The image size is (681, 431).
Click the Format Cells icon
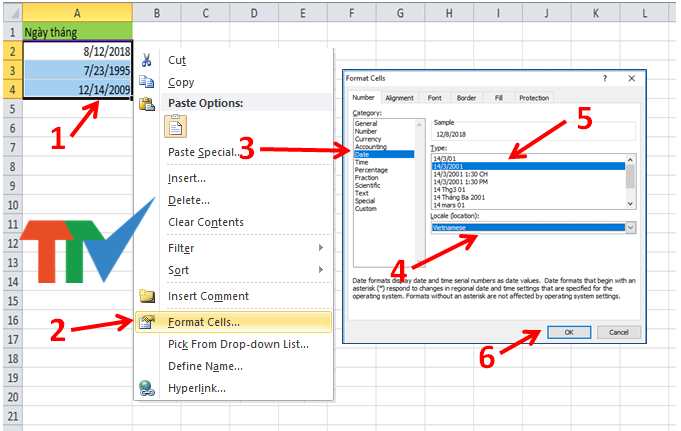tap(147, 322)
